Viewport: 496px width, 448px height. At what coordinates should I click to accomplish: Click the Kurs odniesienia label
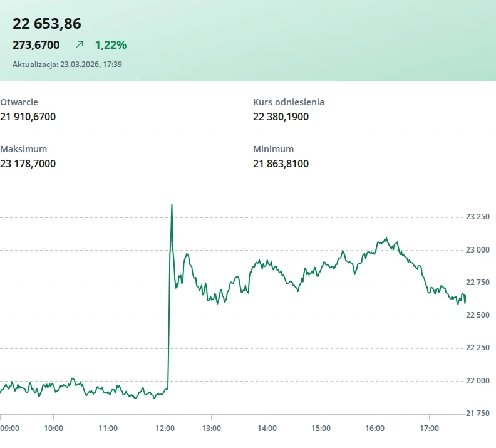(x=289, y=102)
